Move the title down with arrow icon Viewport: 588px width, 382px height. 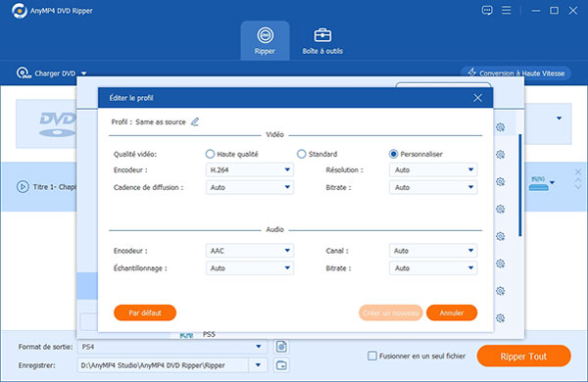tap(578, 186)
